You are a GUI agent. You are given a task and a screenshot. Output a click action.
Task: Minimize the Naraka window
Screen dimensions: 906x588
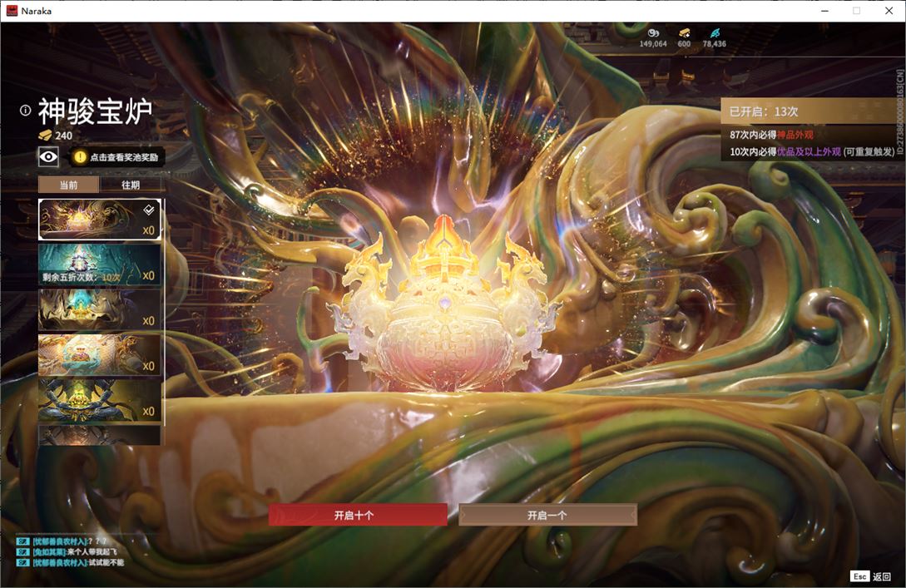(x=825, y=11)
